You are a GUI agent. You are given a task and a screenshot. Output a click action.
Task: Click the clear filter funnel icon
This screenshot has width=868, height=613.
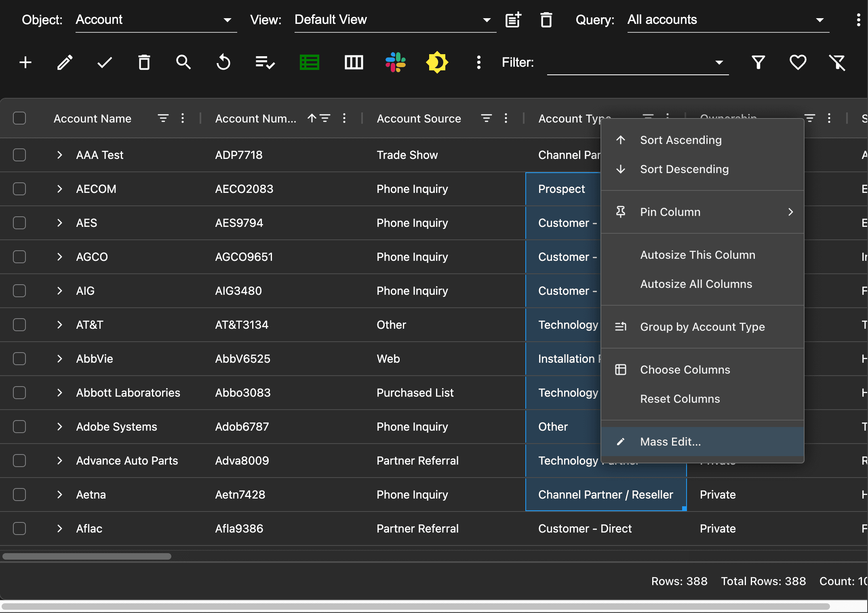837,63
